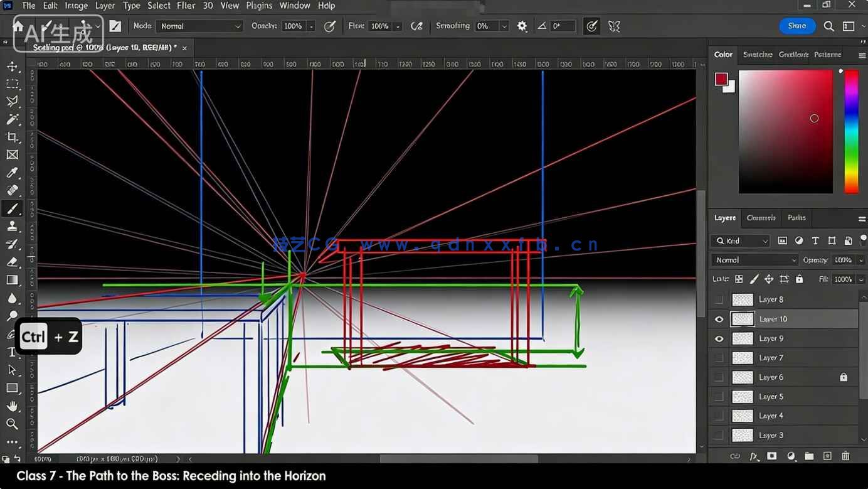
Task: Select the Crop tool
Action: pos(12,137)
